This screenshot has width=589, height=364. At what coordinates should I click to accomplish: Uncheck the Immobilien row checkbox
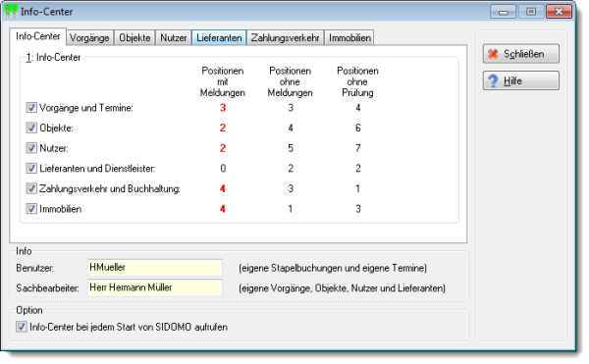point(31,209)
